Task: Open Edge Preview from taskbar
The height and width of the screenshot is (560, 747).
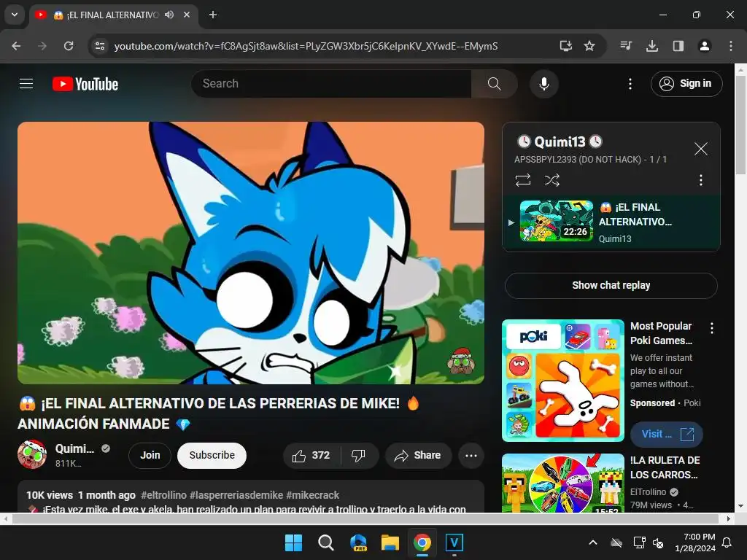Action: [357, 542]
